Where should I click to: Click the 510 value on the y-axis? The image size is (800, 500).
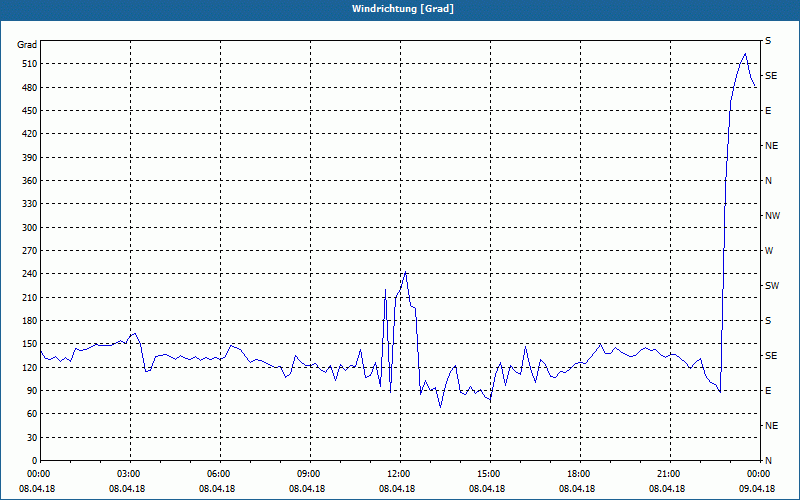tap(30, 64)
